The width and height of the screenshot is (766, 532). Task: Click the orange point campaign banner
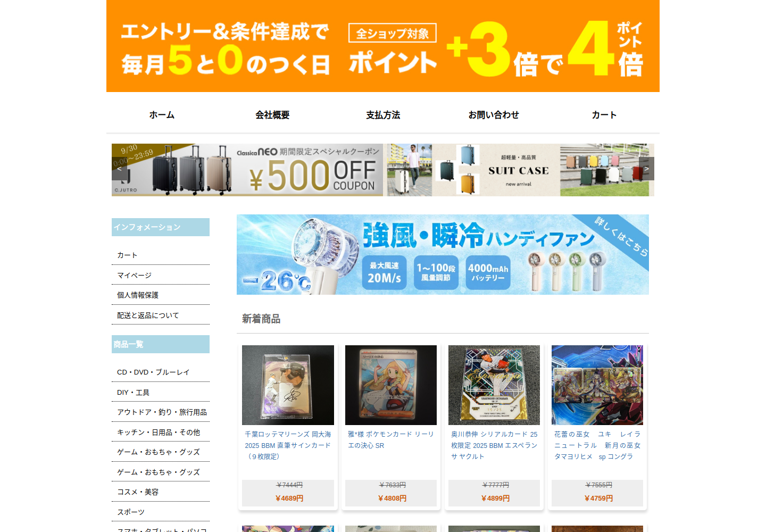pyautogui.click(x=383, y=46)
